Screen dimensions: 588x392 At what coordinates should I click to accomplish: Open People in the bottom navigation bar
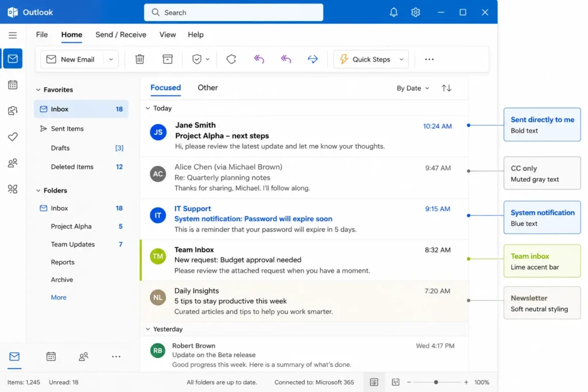click(x=83, y=356)
